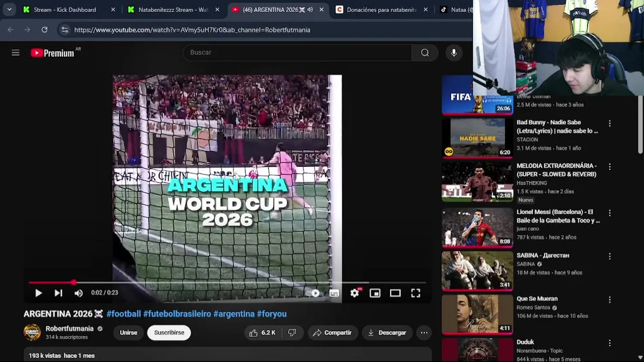Click the search magnifier button
644x362 pixels.
pos(425,53)
